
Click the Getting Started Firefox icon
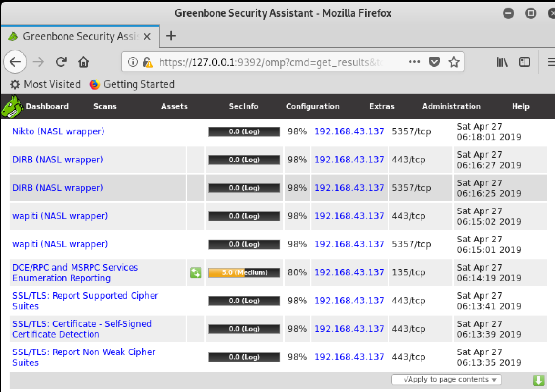(x=94, y=84)
